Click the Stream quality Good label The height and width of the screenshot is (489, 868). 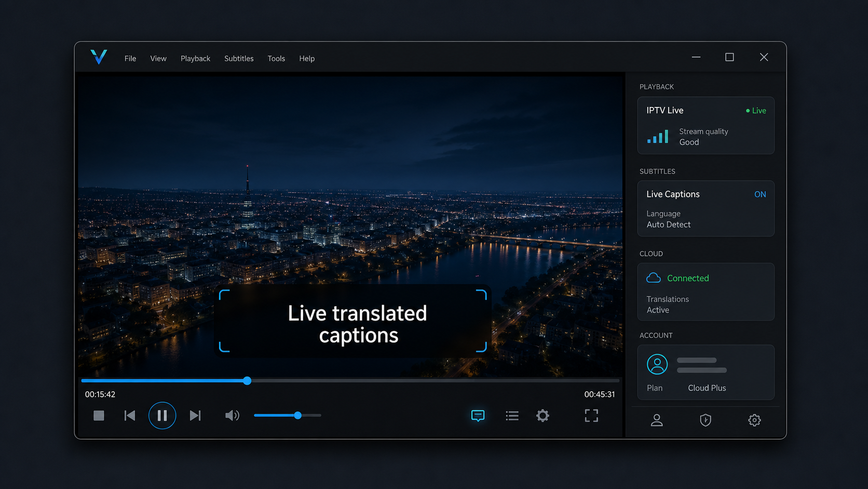click(x=703, y=137)
